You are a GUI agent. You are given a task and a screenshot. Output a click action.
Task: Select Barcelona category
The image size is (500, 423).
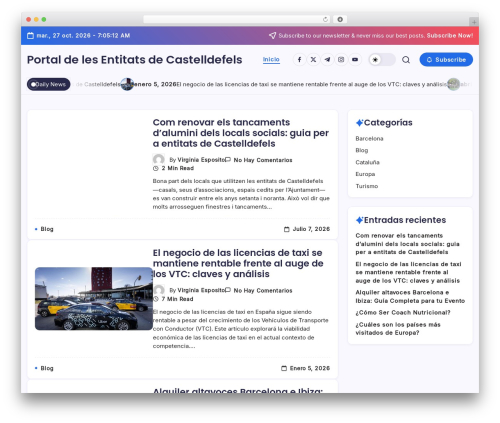pyautogui.click(x=369, y=139)
